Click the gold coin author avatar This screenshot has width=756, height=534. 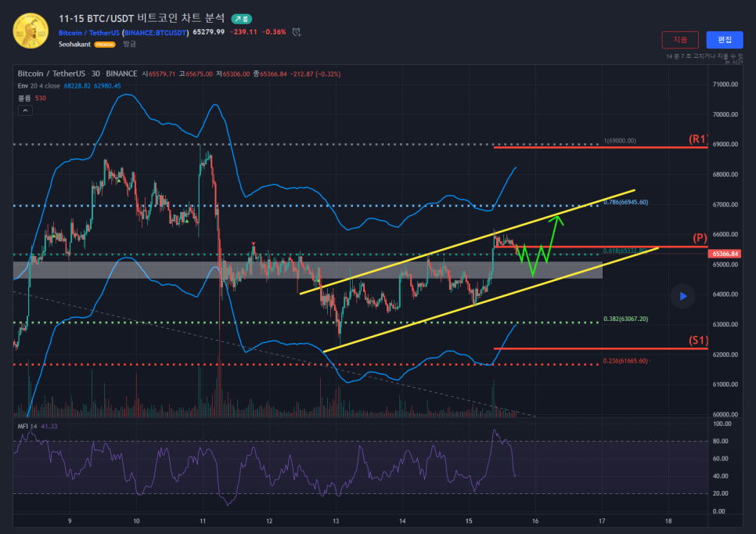point(30,31)
